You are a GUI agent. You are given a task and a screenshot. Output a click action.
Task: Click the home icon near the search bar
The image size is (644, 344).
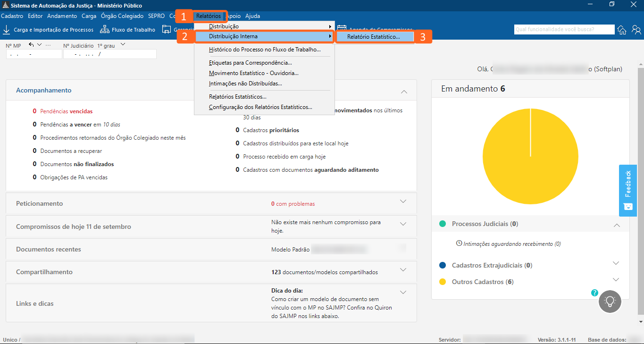pos(621,29)
